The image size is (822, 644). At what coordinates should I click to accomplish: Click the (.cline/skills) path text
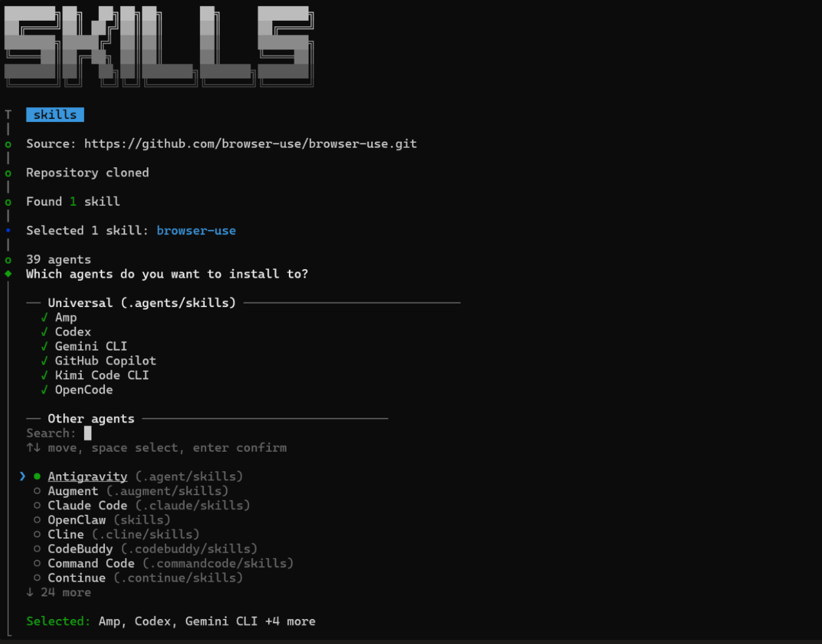(x=145, y=534)
